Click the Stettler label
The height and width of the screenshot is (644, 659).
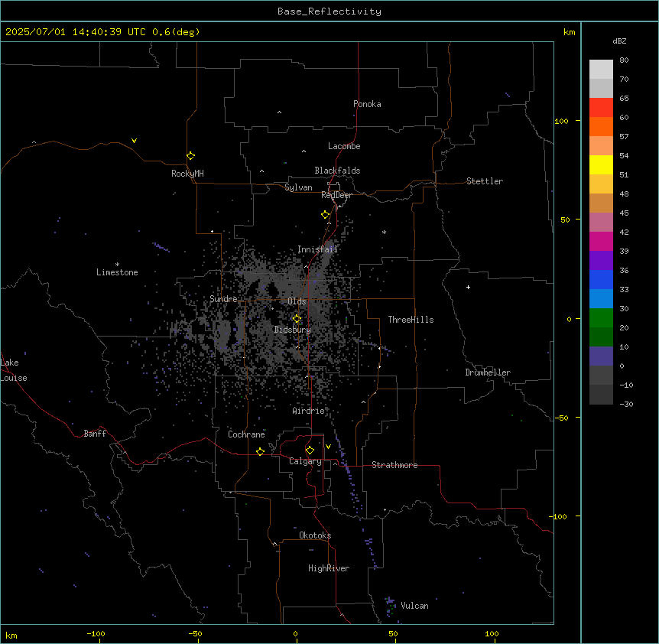pos(484,181)
